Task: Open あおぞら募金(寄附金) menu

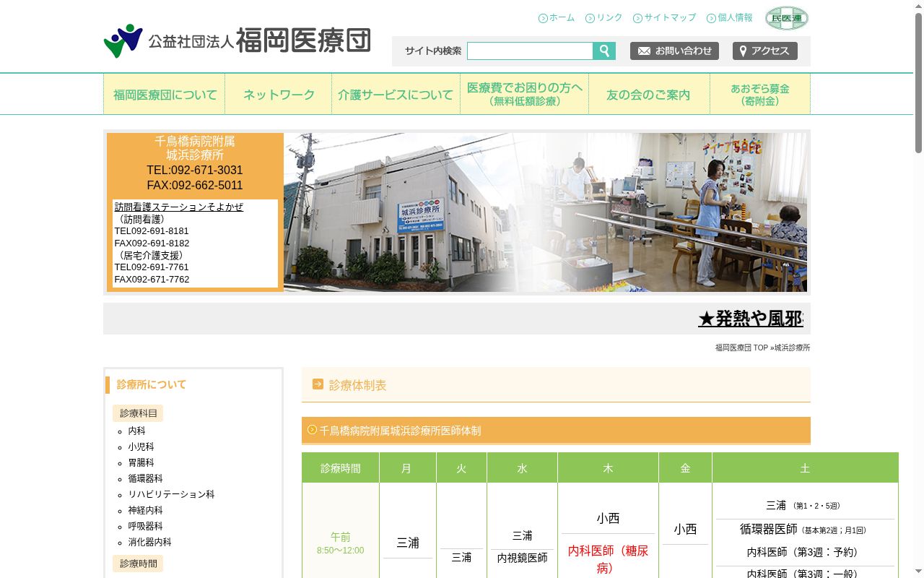Action: (x=760, y=94)
